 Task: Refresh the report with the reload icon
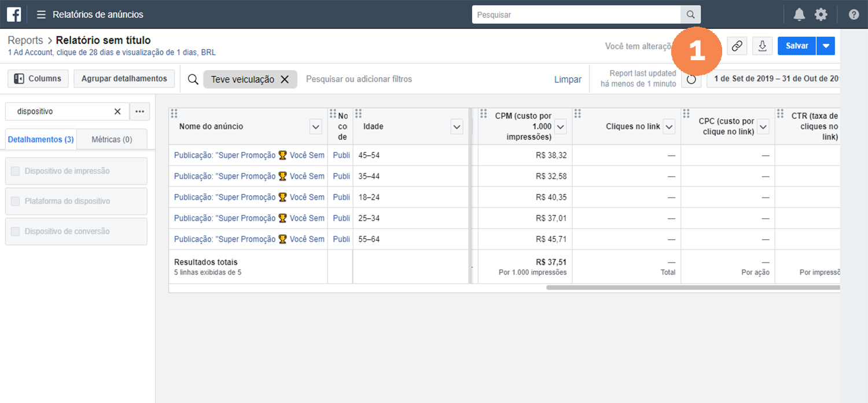click(691, 79)
